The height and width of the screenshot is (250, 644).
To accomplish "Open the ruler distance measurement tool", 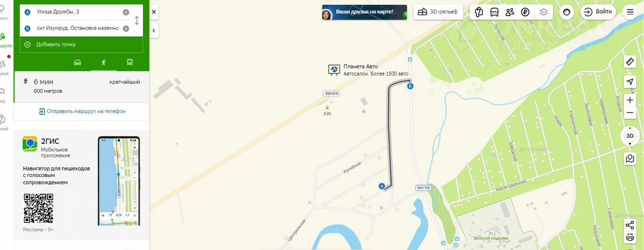I will pyautogui.click(x=630, y=61).
